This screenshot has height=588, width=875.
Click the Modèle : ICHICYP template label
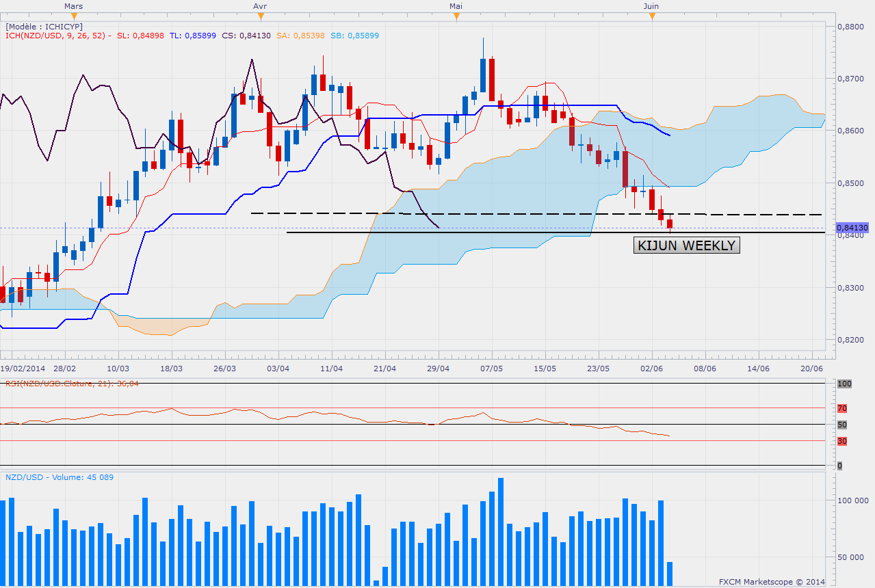click(x=44, y=27)
